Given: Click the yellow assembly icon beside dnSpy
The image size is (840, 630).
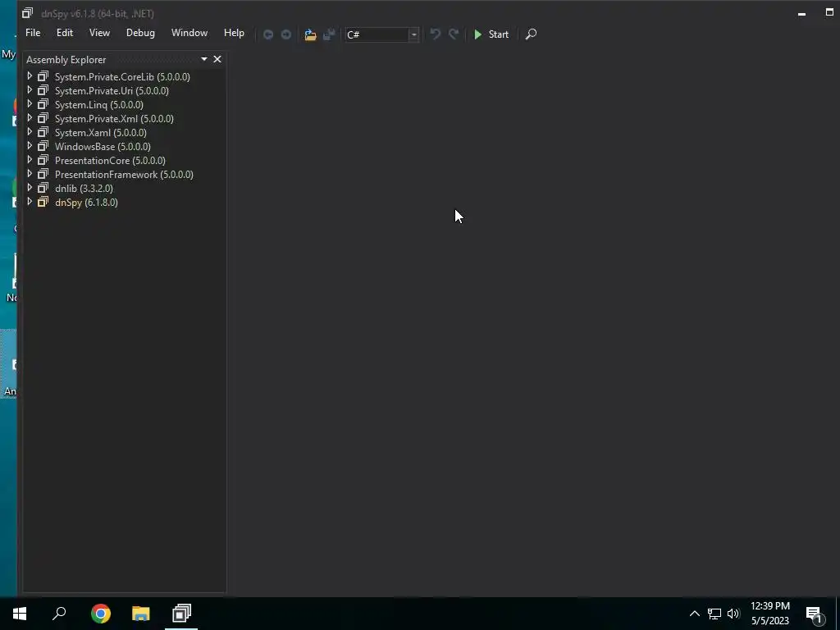Looking at the screenshot, I should pos(43,202).
